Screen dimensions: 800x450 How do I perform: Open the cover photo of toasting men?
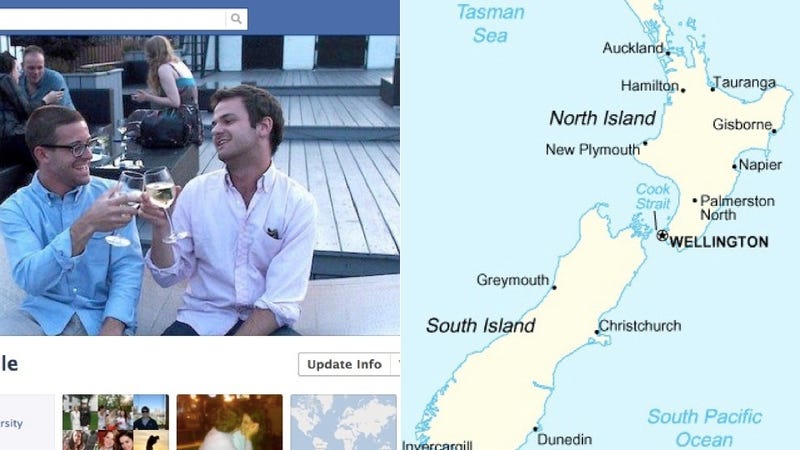(199, 185)
